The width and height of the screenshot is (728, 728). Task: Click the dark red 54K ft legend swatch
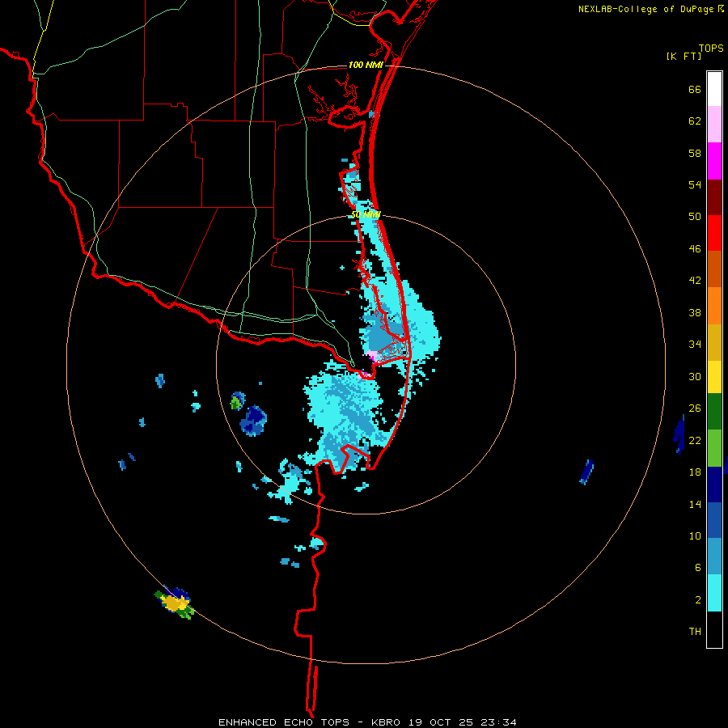(x=714, y=197)
